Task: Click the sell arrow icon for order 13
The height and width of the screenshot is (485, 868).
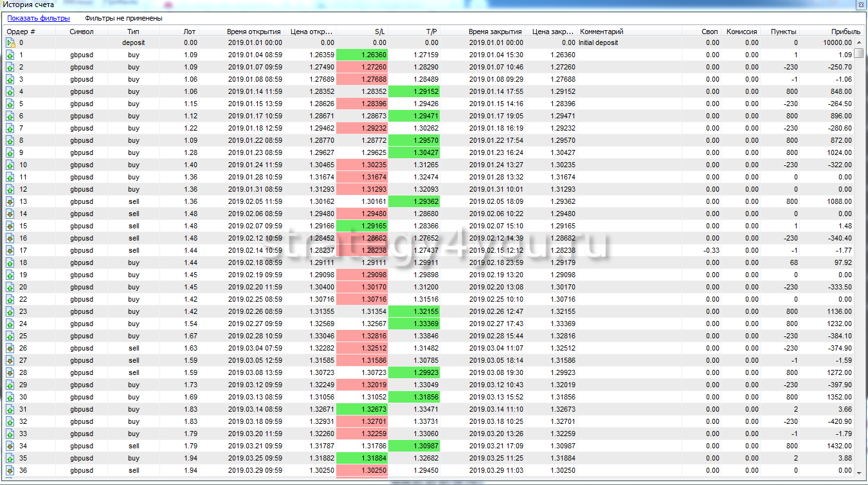Action: coord(10,202)
